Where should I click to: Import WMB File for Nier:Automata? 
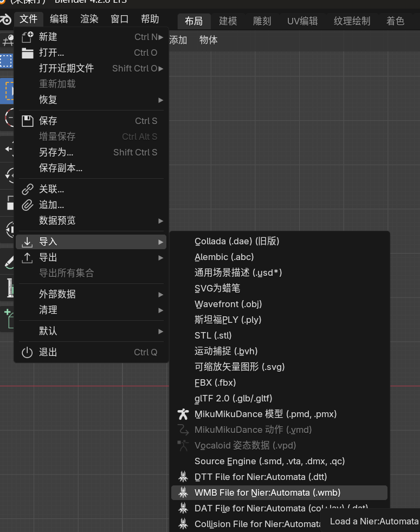(x=268, y=493)
